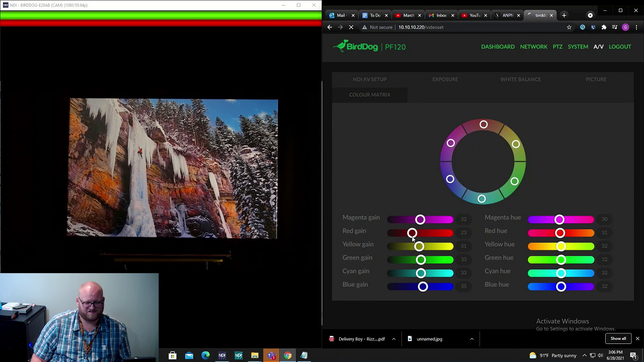Image resolution: width=644 pixels, height=362 pixels.
Task: Click the PDF icon of Delivery Boy download
Action: click(332, 339)
